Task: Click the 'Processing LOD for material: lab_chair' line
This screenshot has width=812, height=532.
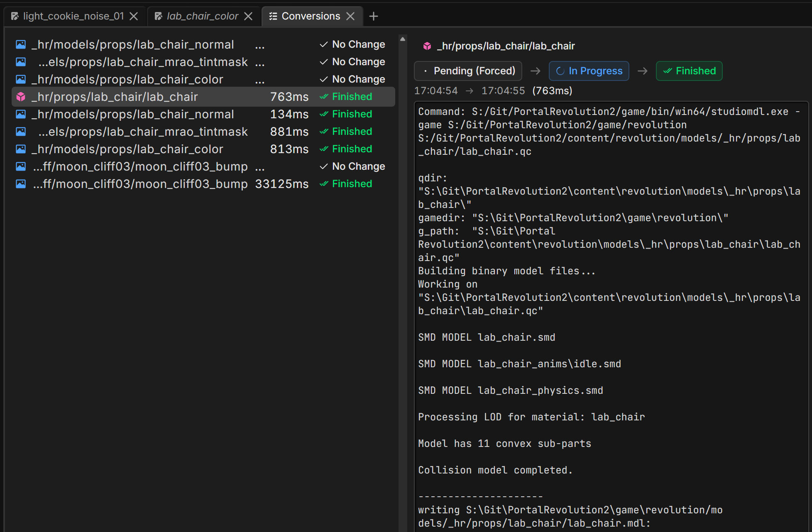Action: (531, 417)
